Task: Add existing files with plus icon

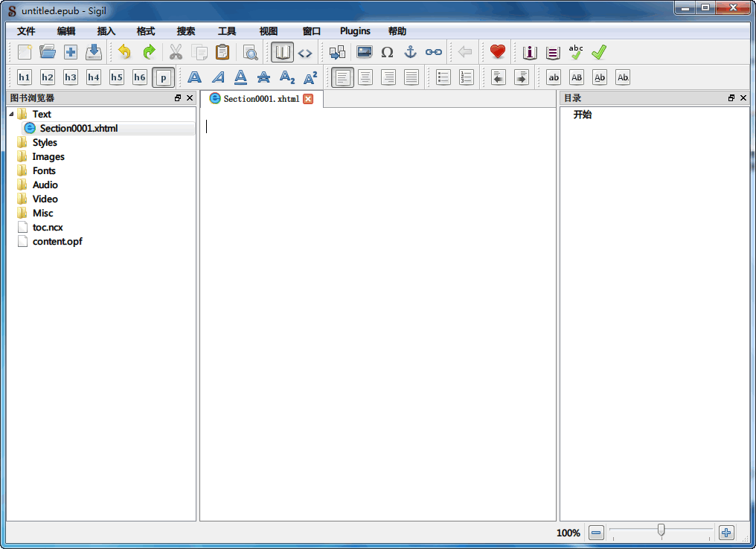Action: click(71, 52)
